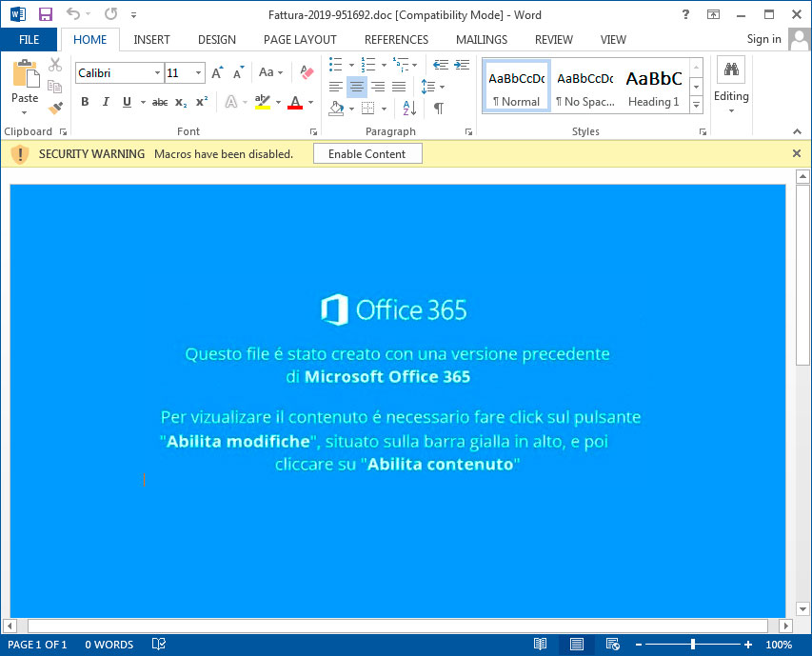Toggle Italic formatting
Image resolution: width=812 pixels, height=656 pixels.
coord(106,102)
